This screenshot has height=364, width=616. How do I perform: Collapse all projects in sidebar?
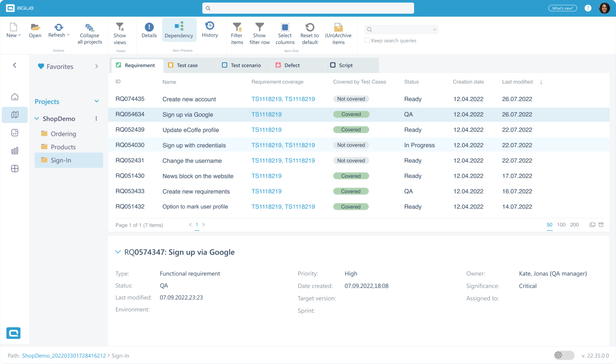[89, 32]
